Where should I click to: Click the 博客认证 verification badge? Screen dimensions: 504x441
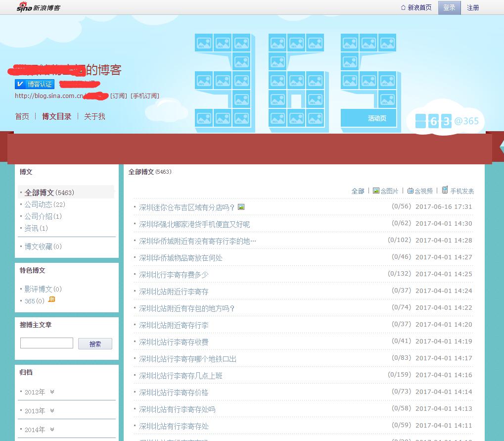[34, 84]
